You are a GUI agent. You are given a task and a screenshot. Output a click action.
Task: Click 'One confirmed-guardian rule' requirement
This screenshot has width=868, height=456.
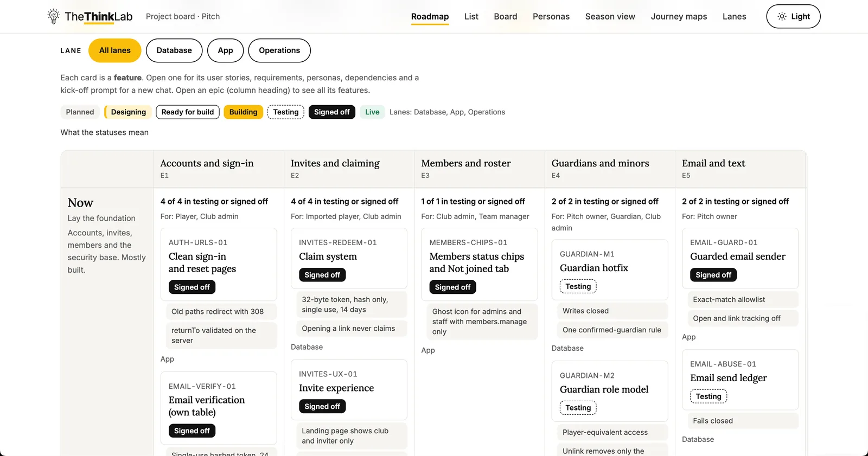[x=612, y=330]
